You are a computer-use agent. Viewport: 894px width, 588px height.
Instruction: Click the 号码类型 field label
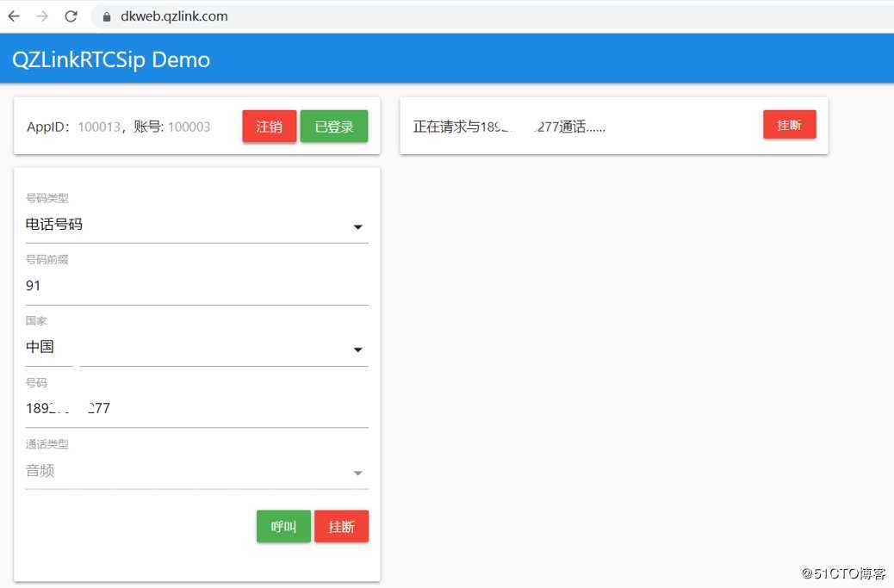(47, 198)
